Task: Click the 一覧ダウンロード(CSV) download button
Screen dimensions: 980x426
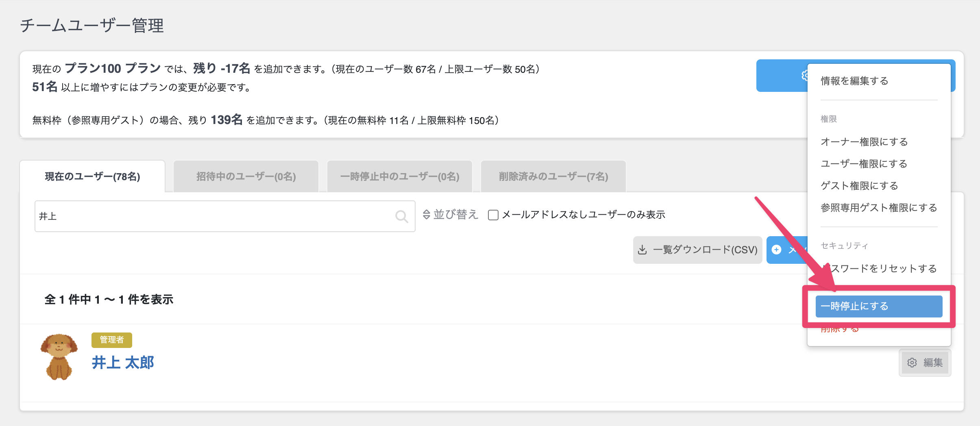Action: pos(697,250)
